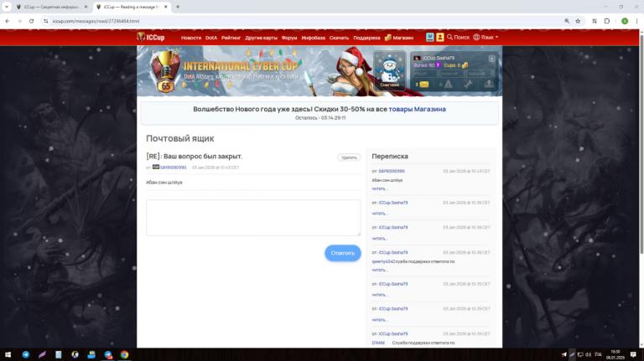Bookmark this page with the star icon

point(578,21)
